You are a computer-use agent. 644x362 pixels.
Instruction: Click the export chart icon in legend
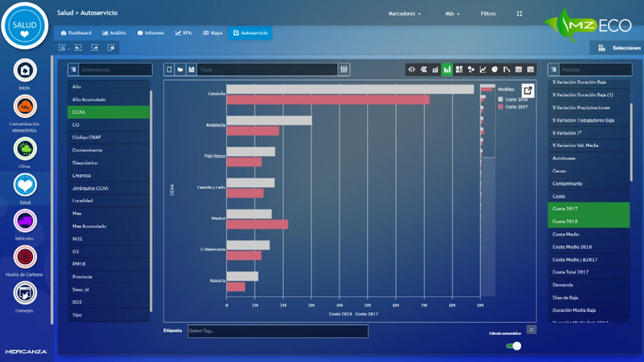click(527, 91)
